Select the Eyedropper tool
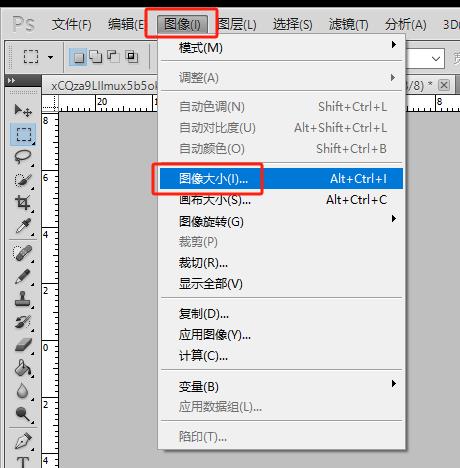 click(23, 226)
